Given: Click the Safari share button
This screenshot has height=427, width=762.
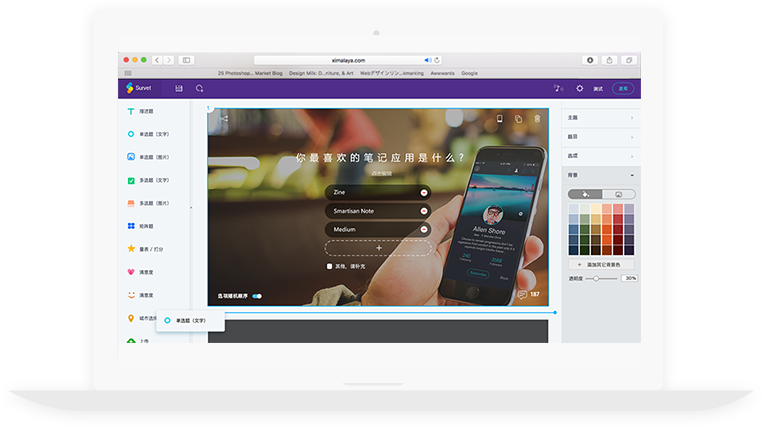Looking at the screenshot, I should (609, 60).
